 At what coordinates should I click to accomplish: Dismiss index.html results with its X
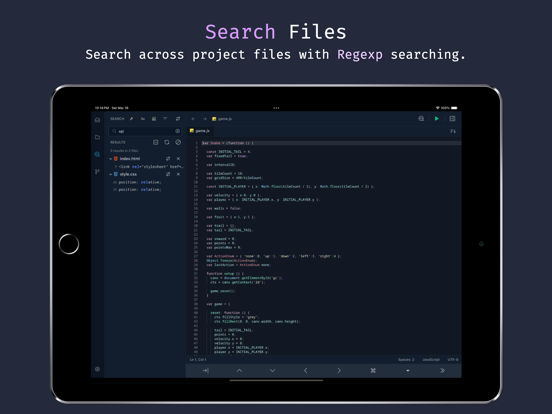tap(178, 159)
